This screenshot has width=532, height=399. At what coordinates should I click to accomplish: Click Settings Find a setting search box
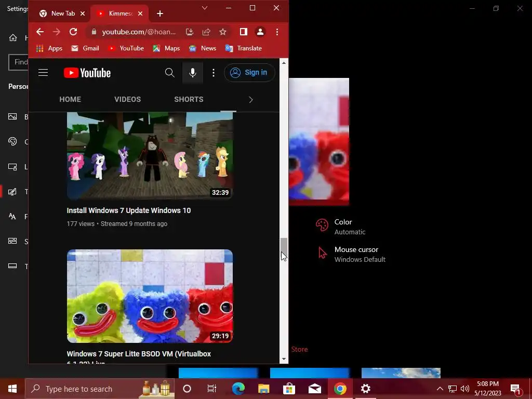18,62
